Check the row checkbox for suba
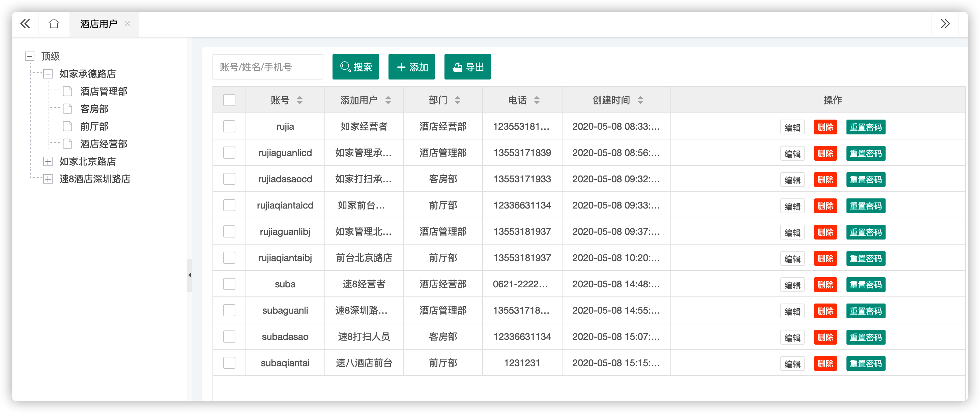Image resolution: width=980 pixels, height=413 pixels. 229,284
